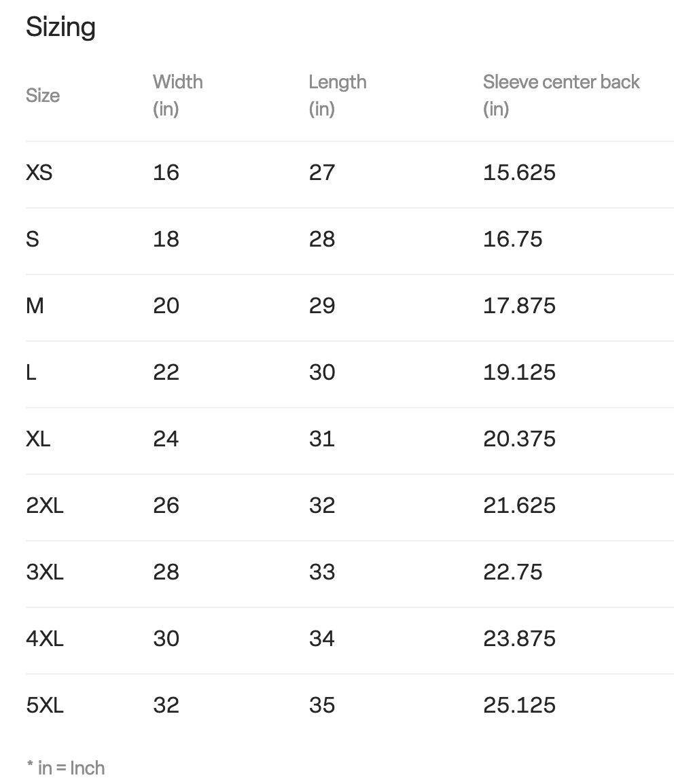Click the Length (in) column header
674x784 pixels.
[x=337, y=94]
